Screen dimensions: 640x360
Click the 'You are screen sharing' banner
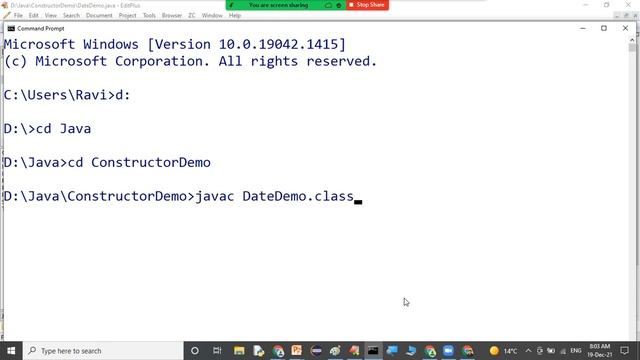tap(278, 5)
